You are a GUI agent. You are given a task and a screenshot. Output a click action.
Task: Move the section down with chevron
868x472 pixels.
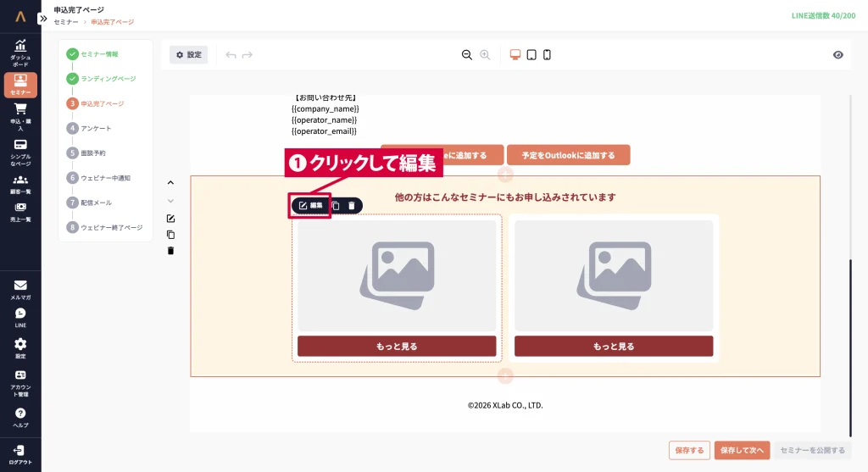click(170, 201)
